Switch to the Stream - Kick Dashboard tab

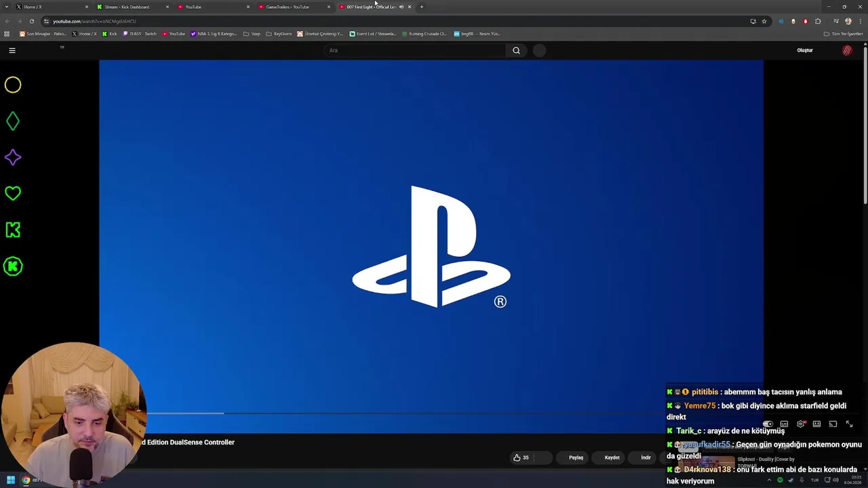133,7
